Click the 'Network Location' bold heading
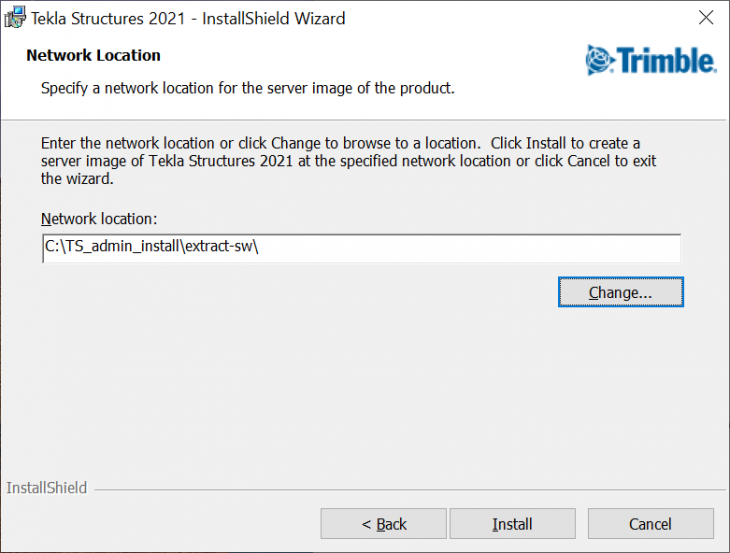730x553 pixels. [94, 55]
